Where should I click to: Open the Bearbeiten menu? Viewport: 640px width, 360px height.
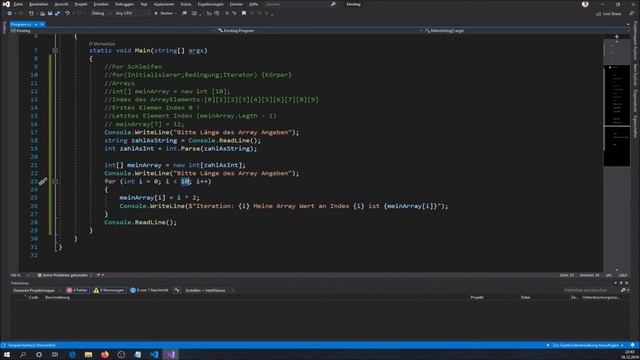39,4
